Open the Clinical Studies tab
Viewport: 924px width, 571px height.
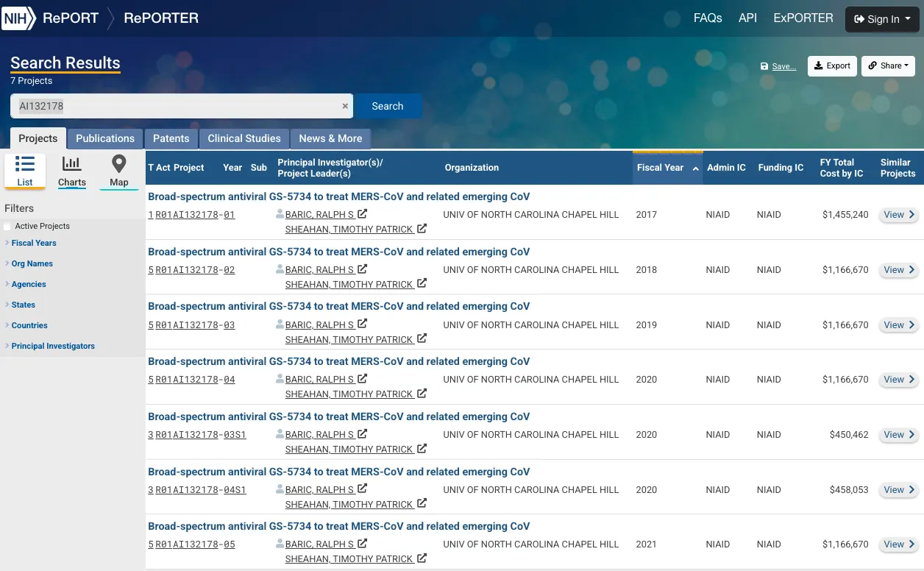tap(244, 138)
